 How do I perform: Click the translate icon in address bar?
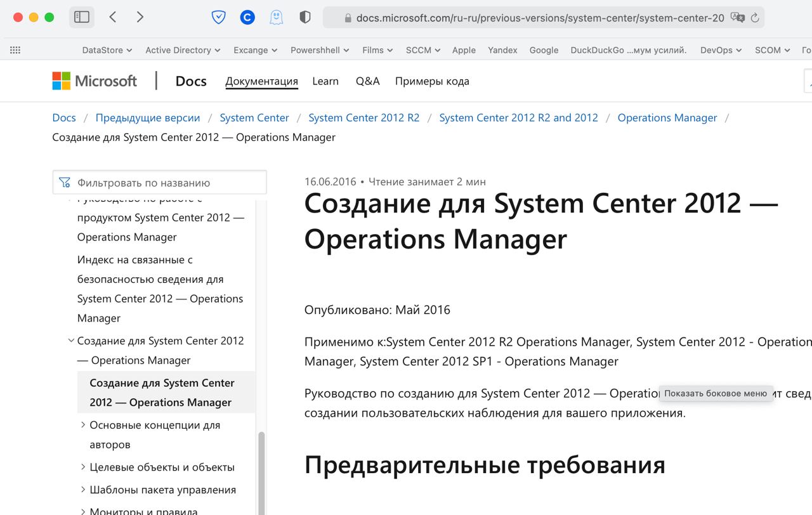point(737,18)
